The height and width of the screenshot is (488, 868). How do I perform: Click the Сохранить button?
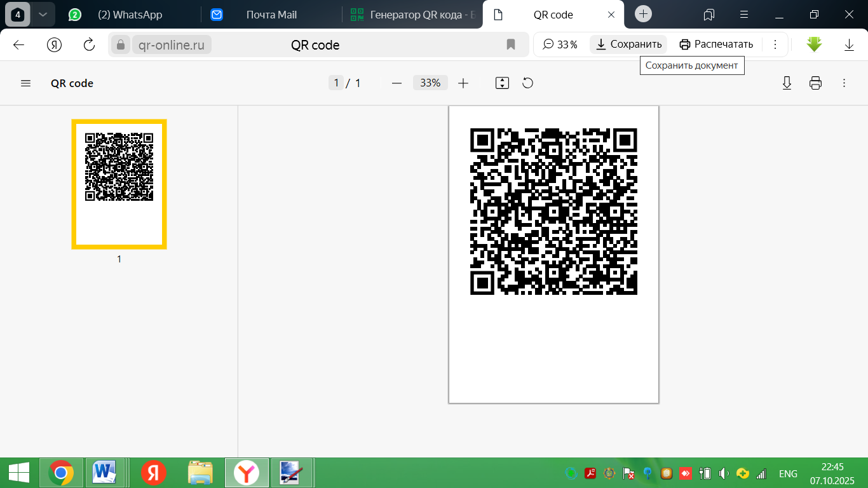click(628, 44)
